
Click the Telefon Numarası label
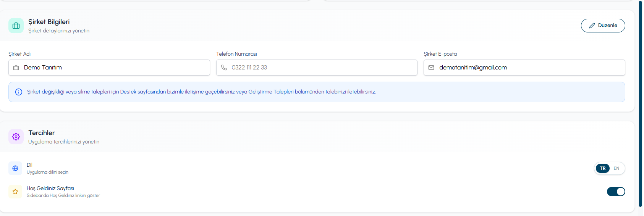236,54
